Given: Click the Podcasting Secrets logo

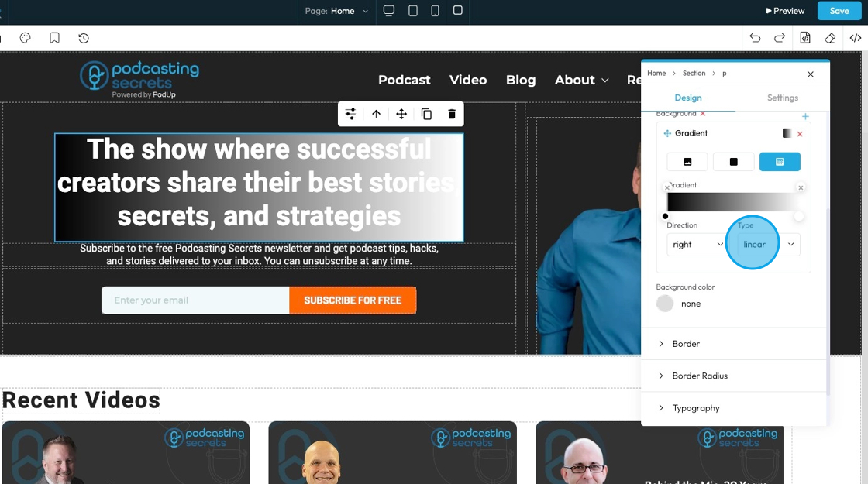Looking at the screenshot, I should click(139, 80).
